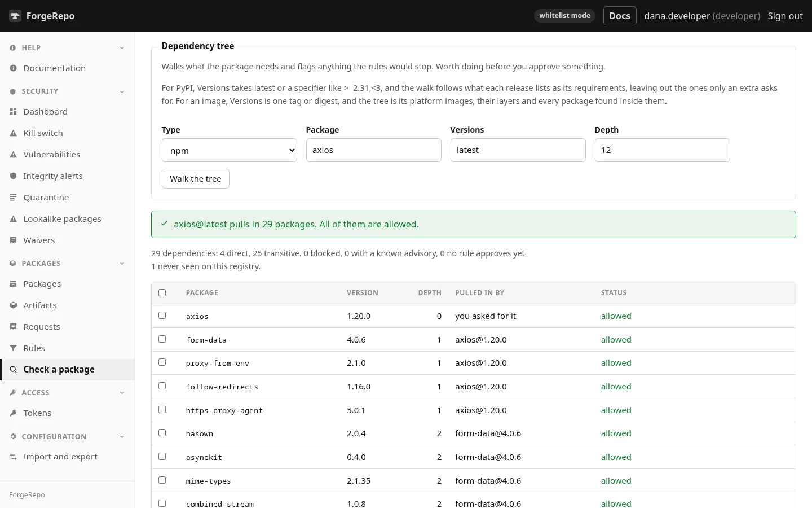Click the dana.developer username
This screenshot has width=812, height=508.
pos(677,16)
